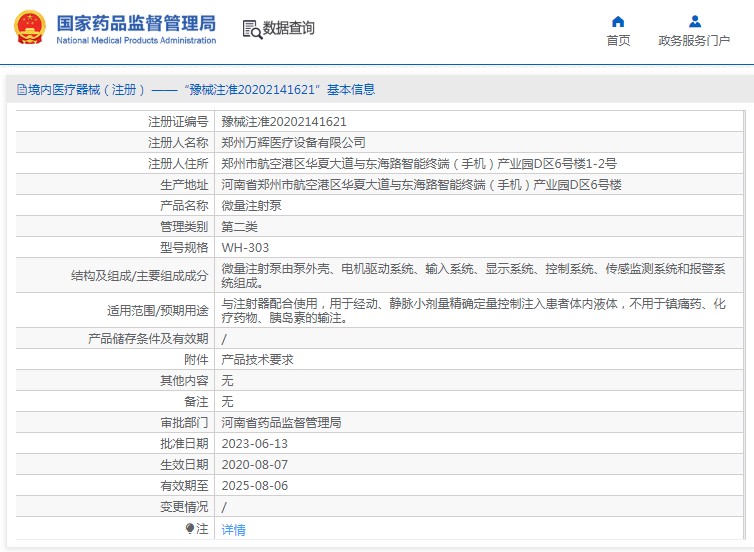This screenshot has height=552, width=754.
Task: Click the 附件 label
Action: [196, 360]
